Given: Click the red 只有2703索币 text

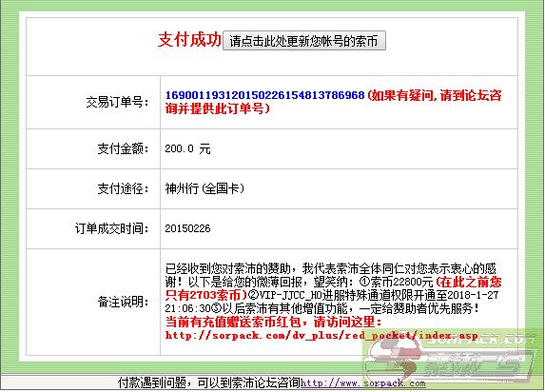Looking at the screenshot, I should click(x=205, y=295).
